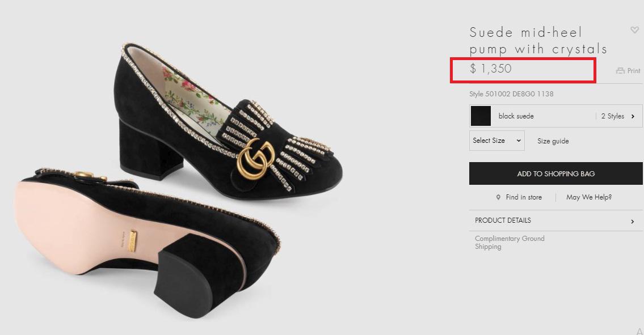This screenshot has width=644, height=335.
Task: Click Add to Shopping Bag button
Action: coord(555,173)
